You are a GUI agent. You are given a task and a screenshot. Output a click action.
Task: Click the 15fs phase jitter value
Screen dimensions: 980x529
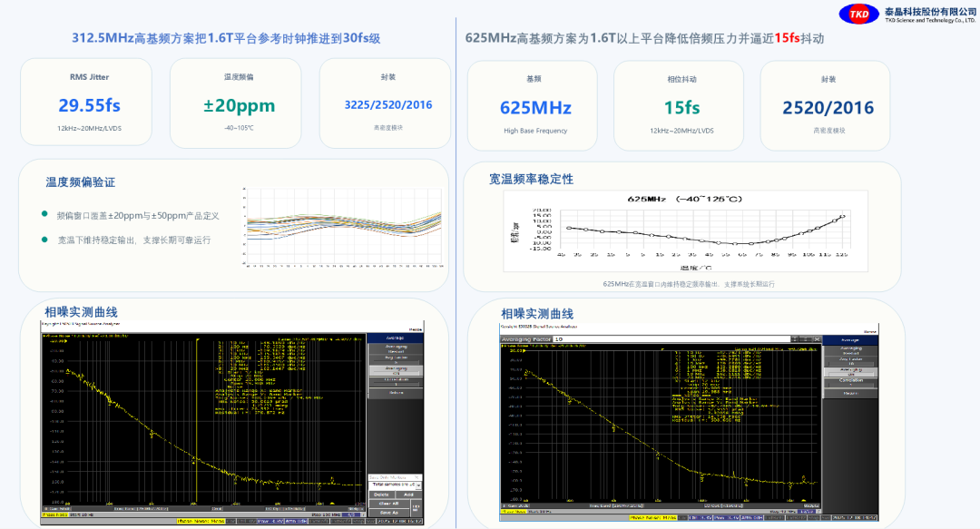point(681,108)
